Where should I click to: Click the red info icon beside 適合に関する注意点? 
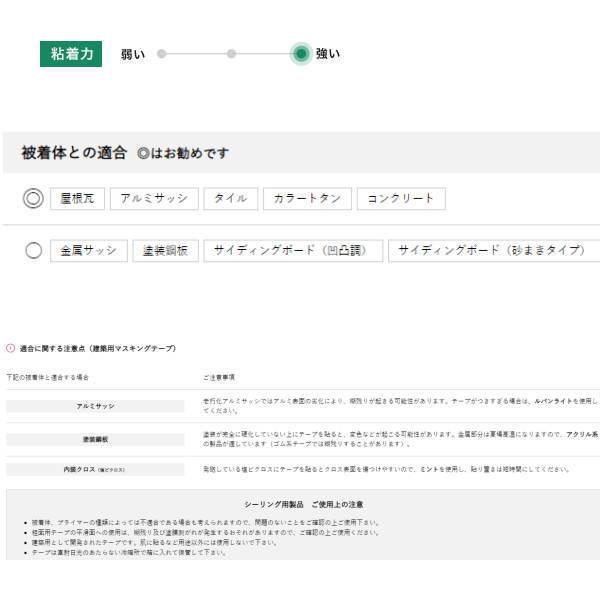(10, 348)
